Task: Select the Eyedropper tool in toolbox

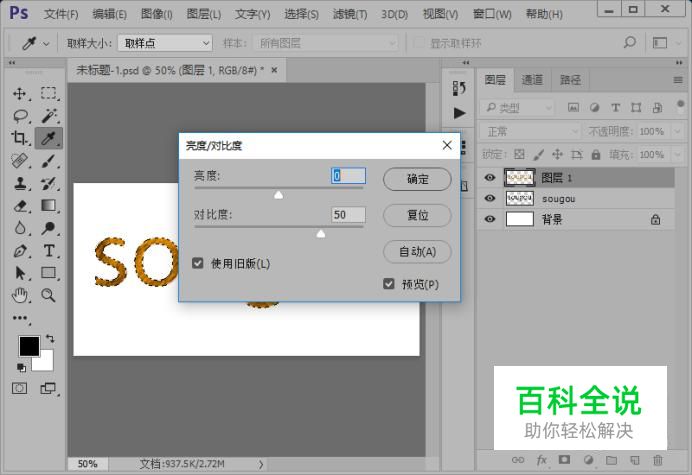Action: (49, 138)
